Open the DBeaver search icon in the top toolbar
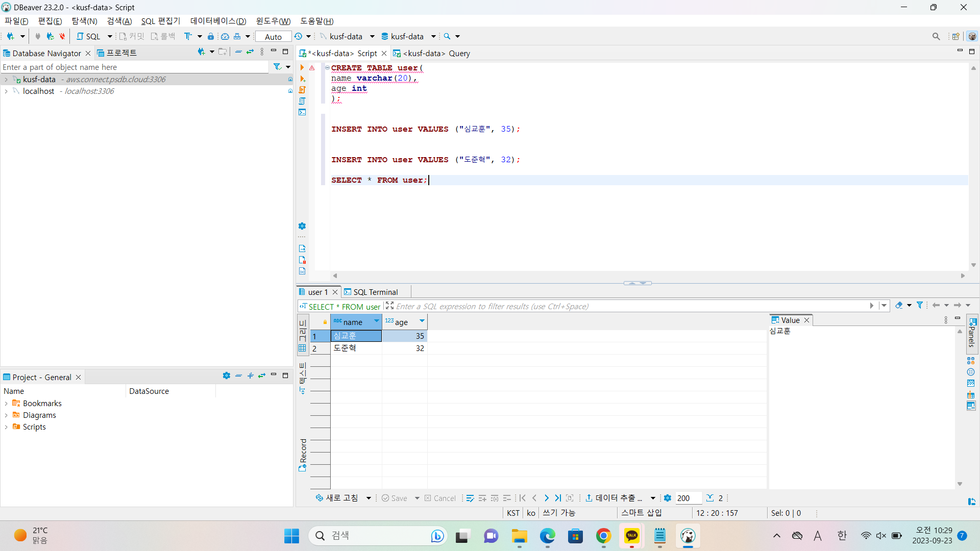 coord(937,36)
